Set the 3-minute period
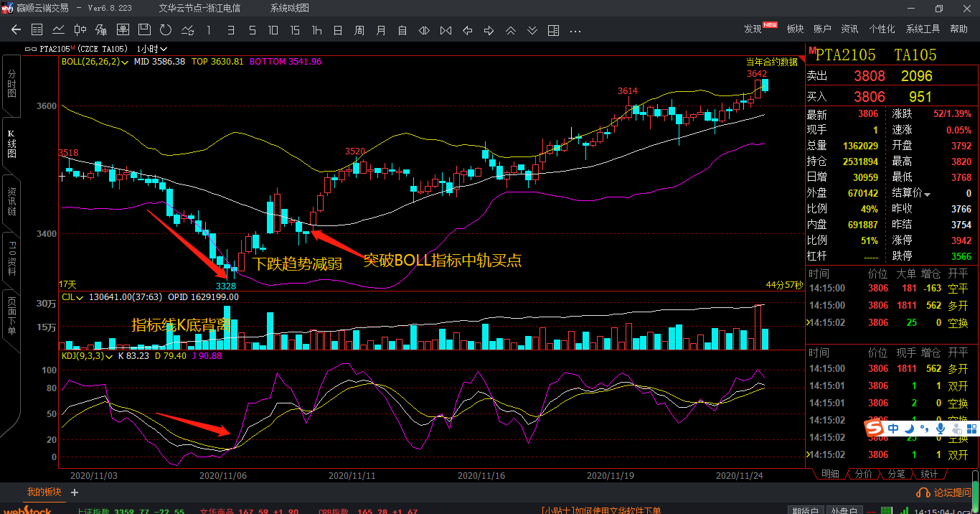 point(230,30)
